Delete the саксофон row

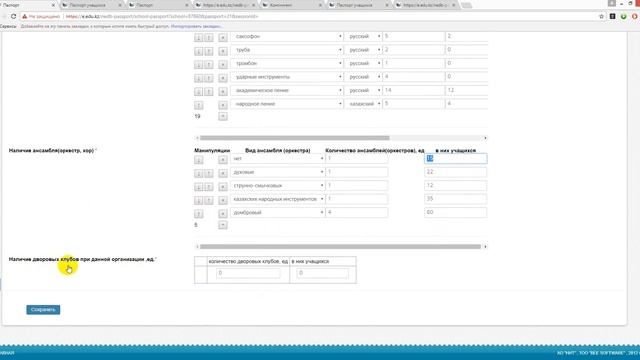coord(222,38)
